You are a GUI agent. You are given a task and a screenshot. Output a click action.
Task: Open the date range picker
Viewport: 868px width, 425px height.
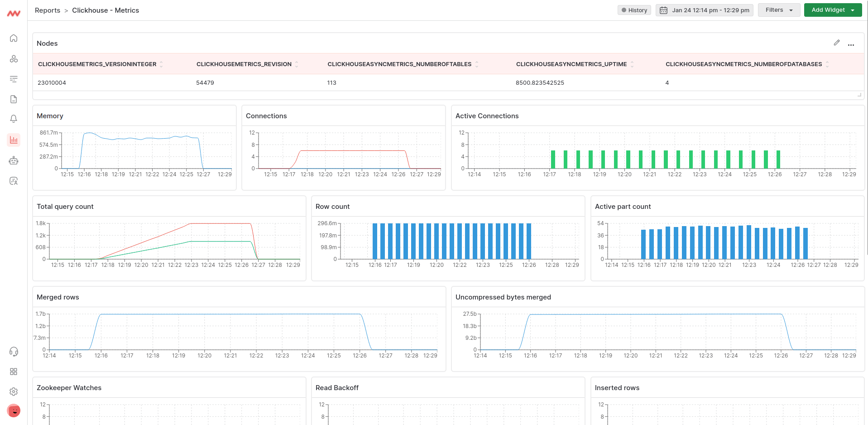click(x=704, y=10)
